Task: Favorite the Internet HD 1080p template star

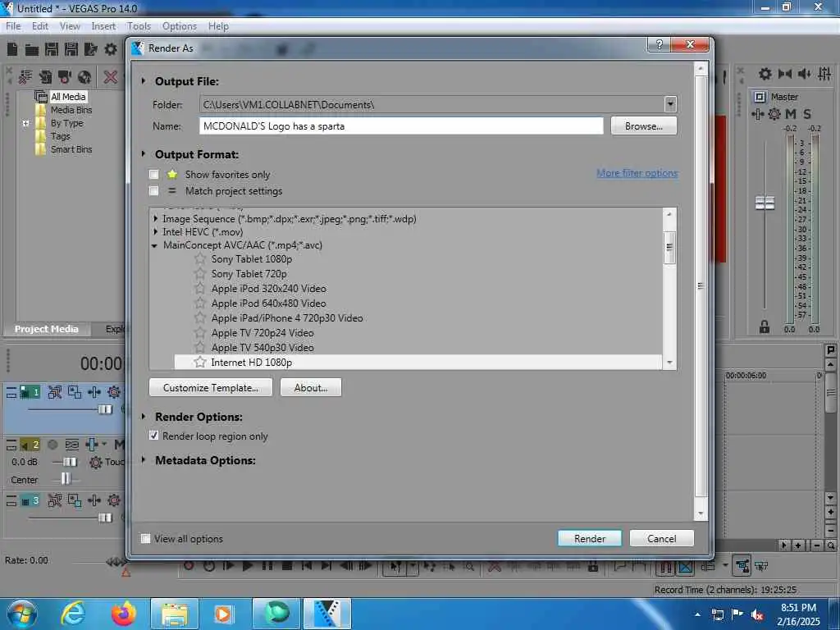Action: 200,362
